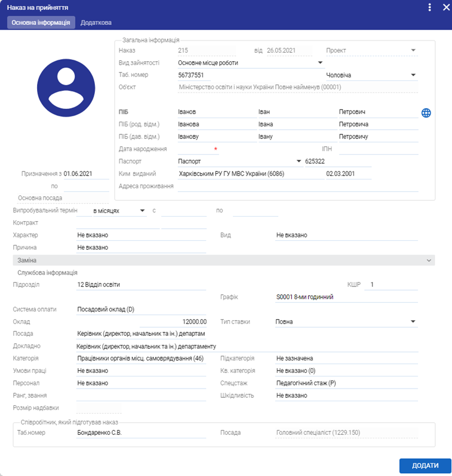Open the Проект status dropdown
Screen dimensions: 452x476
click(413, 50)
